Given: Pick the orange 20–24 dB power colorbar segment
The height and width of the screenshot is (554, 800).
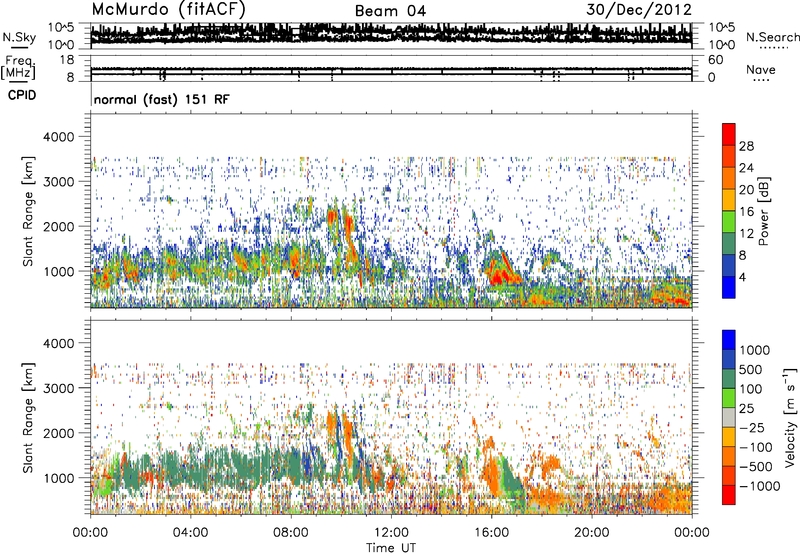Looking at the screenshot, I should pos(729,179).
